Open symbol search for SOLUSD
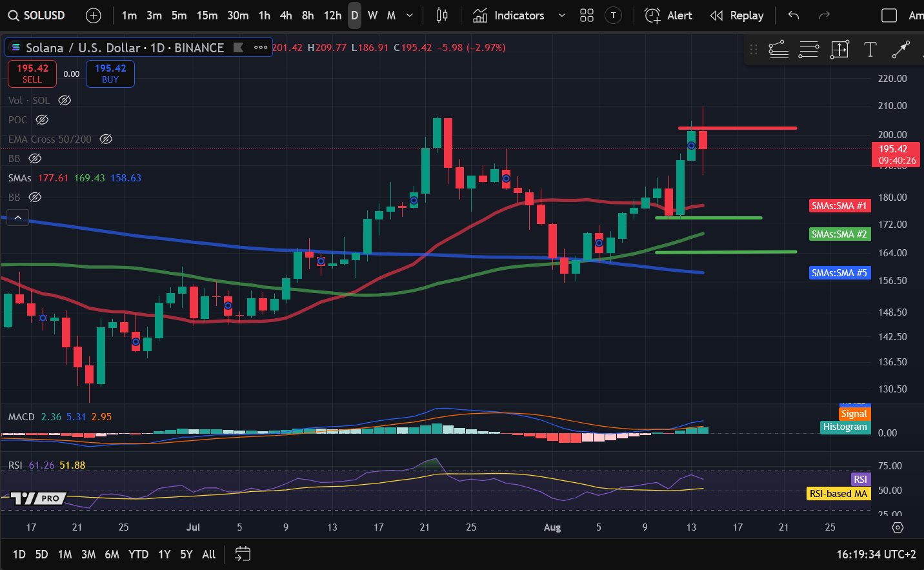 pyautogui.click(x=37, y=15)
